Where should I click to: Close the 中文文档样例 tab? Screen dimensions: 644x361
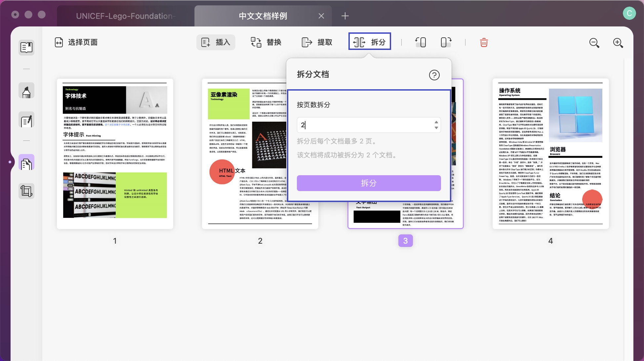pyautogui.click(x=321, y=16)
